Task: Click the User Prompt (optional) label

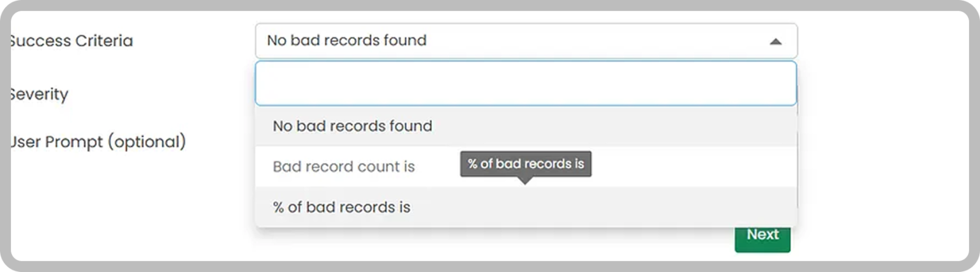Action: point(98,141)
